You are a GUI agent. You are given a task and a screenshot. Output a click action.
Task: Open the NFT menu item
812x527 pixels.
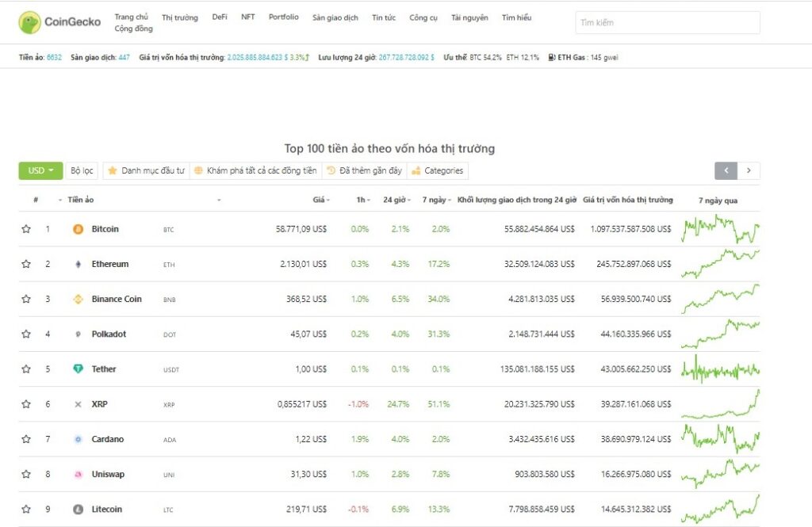point(248,17)
